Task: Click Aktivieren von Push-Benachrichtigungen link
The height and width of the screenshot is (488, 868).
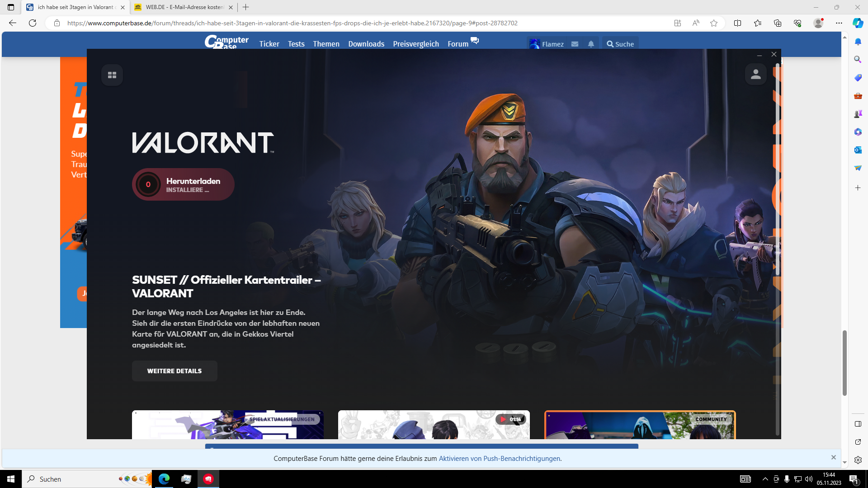Action: [x=499, y=458]
